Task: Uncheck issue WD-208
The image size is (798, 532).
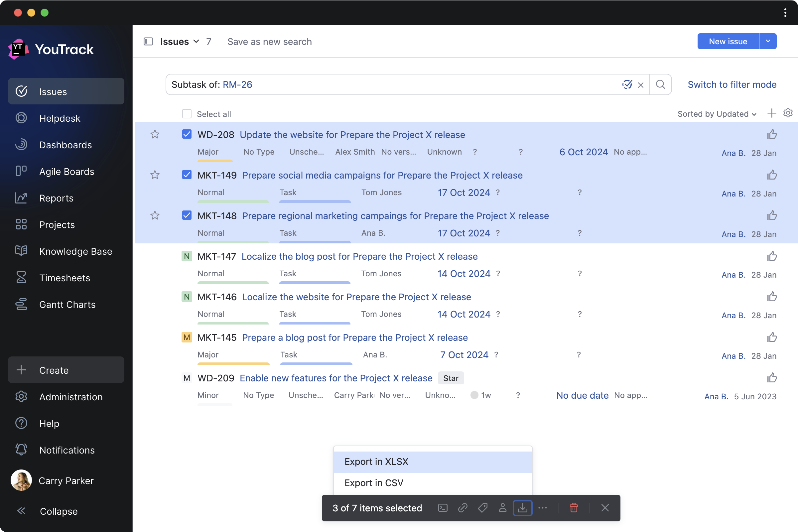Action: [187, 134]
